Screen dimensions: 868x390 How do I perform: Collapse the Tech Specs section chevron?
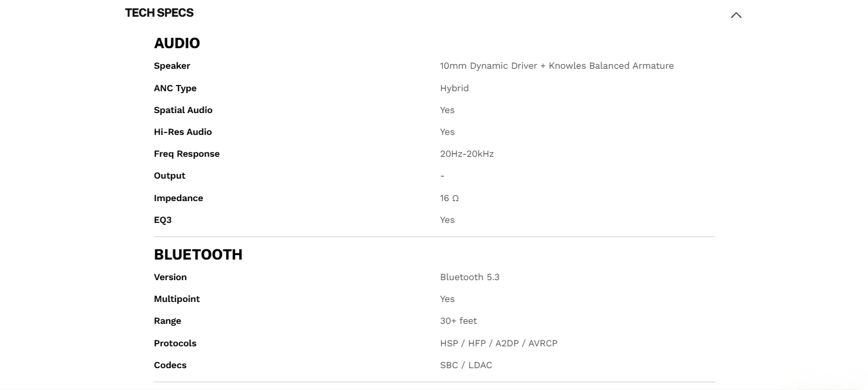pos(736,15)
